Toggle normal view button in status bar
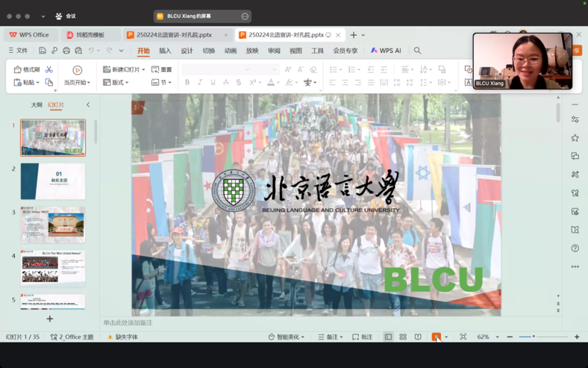 click(388, 337)
